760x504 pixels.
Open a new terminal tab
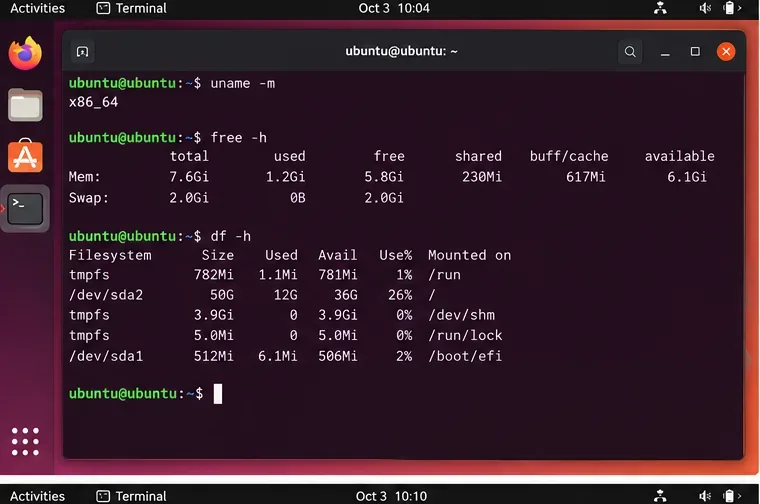pyautogui.click(x=82, y=51)
